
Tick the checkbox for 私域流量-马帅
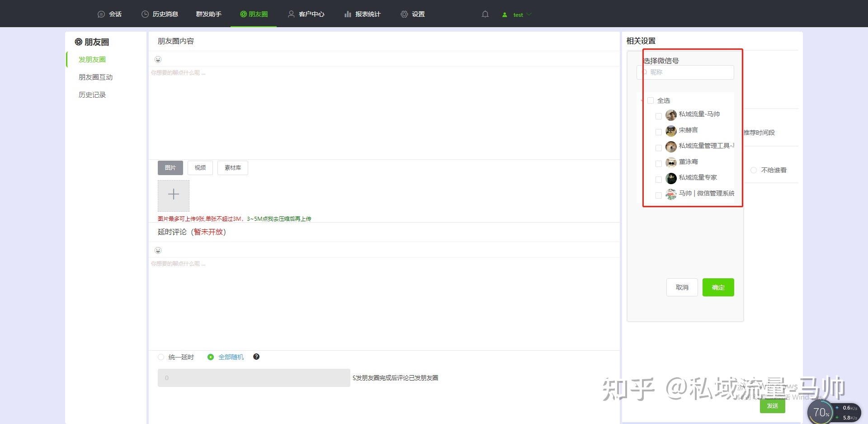(658, 116)
